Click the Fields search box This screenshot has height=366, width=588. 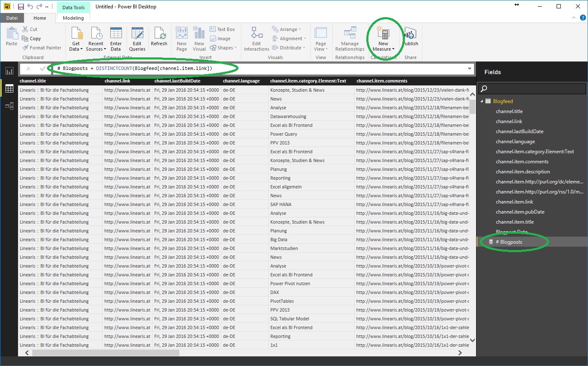coord(532,88)
